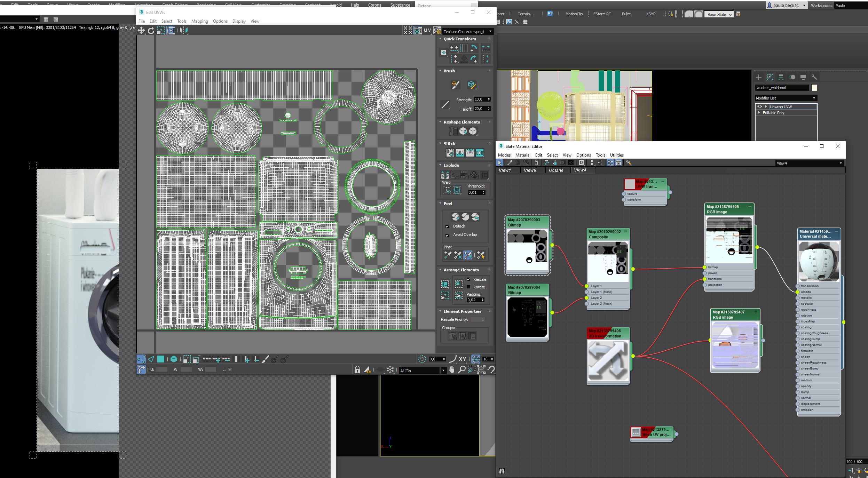Click the Straighten Selection icon in Reshape Elements
This screenshot has height=478, width=868.
pos(453,131)
